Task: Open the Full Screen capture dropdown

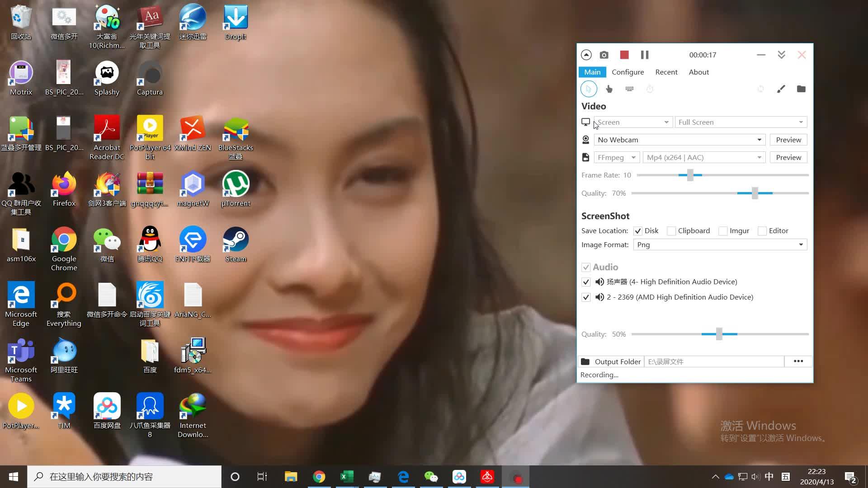Action: point(741,122)
